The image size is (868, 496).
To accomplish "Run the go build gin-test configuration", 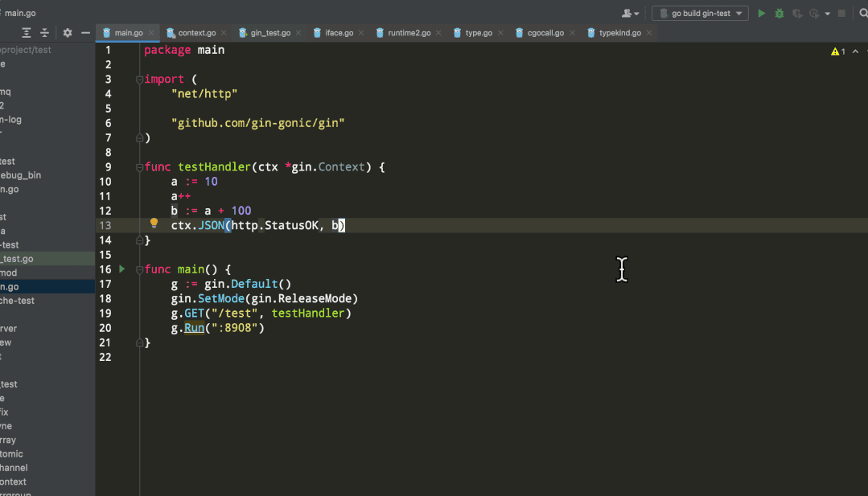I will pos(762,14).
